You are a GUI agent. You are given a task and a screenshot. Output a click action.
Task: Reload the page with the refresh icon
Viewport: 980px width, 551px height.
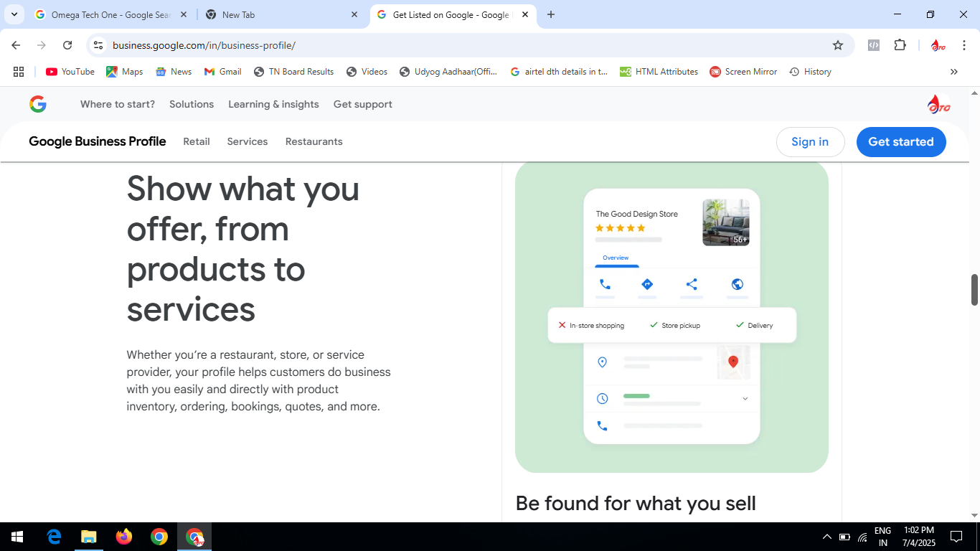(x=67, y=45)
